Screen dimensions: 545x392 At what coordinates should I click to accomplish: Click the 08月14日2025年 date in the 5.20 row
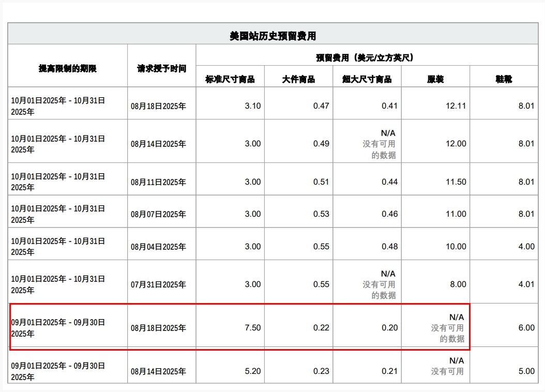pyautogui.click(x=159, y=371)
